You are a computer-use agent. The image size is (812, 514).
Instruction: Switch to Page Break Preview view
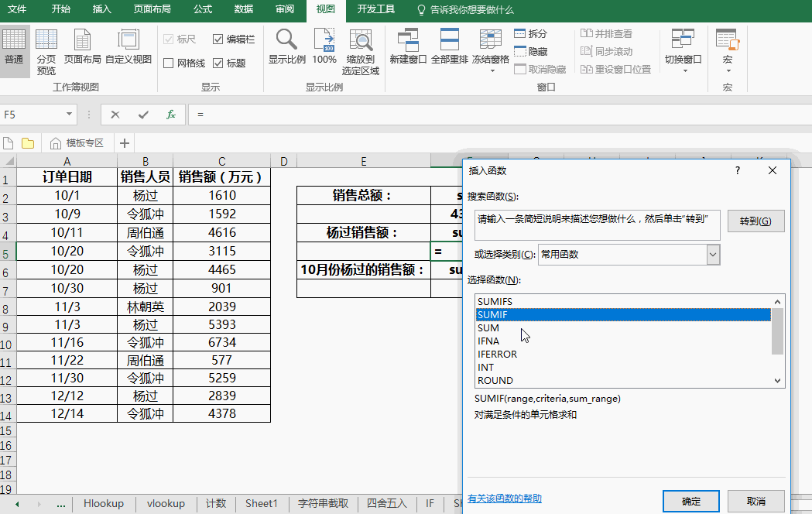click(x=46, y=51)
